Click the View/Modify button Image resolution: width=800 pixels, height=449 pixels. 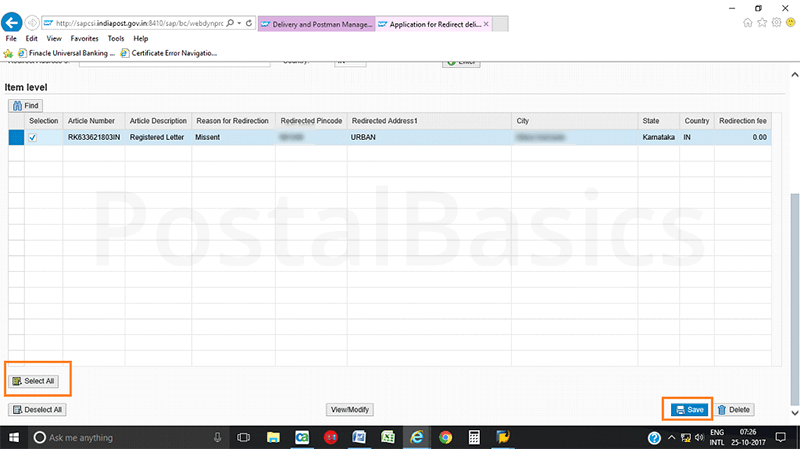tap(351, 410)
